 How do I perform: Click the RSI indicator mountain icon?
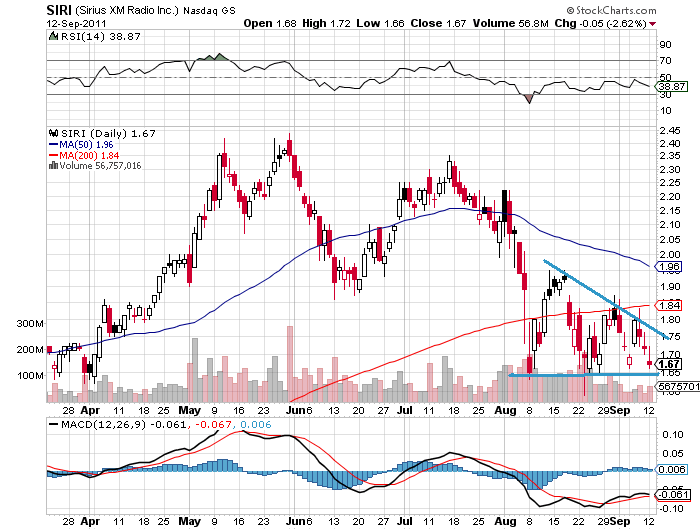tap(53, 36)
